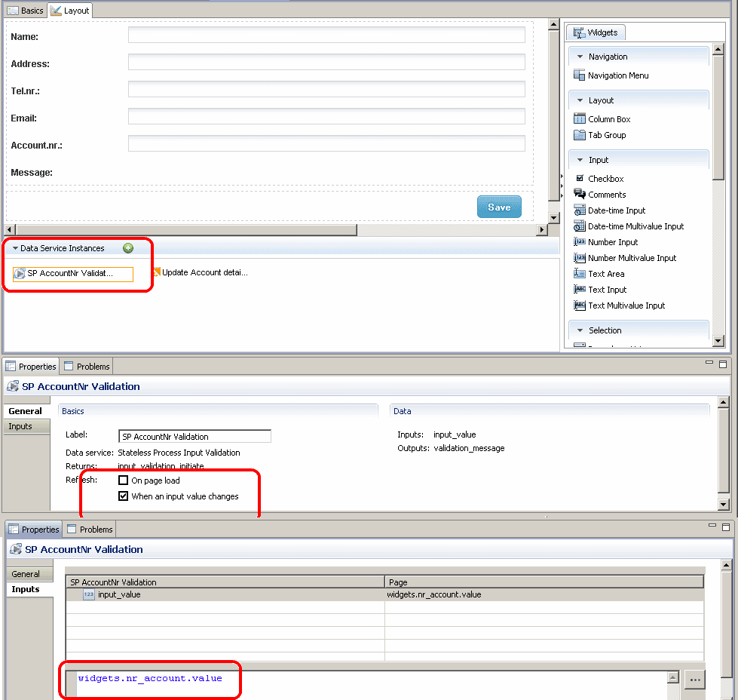Click the Tel.nr. input field
Viewport: 738px width, 700px height.
tap(326, 89)
